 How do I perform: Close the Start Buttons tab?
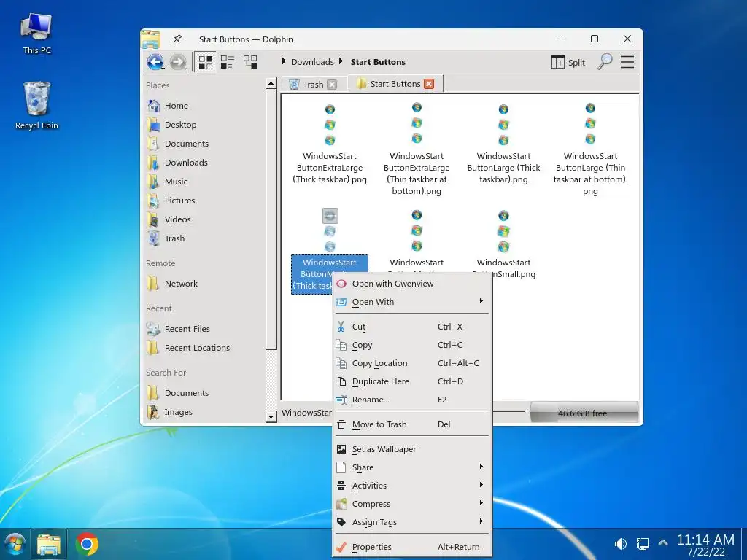[429, 84]
